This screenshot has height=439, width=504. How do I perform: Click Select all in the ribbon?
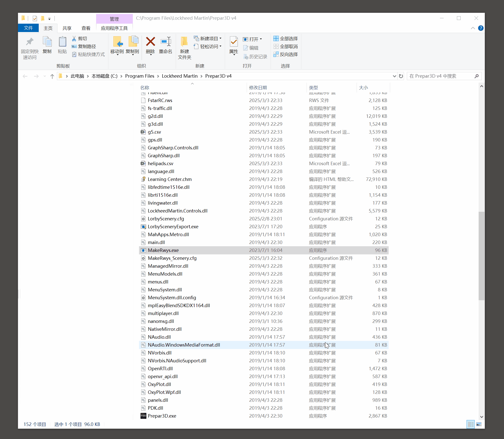pyautogui.click(x=286, y=38)
